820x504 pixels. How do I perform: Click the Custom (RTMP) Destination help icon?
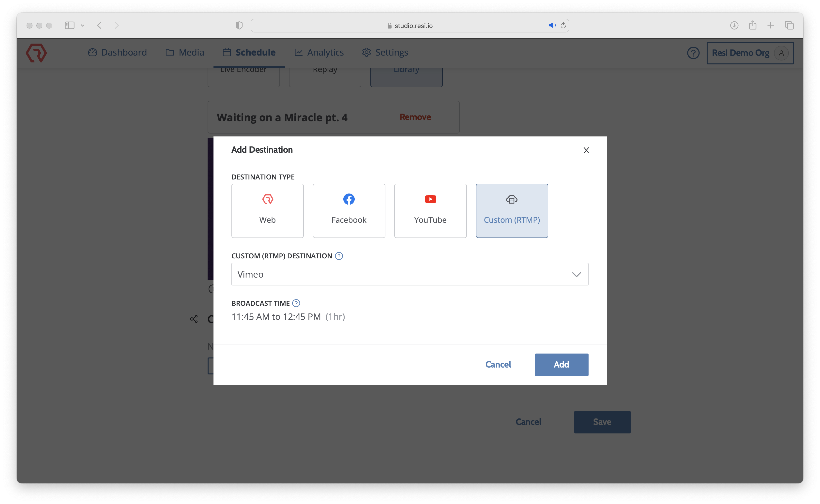point(339,256)
